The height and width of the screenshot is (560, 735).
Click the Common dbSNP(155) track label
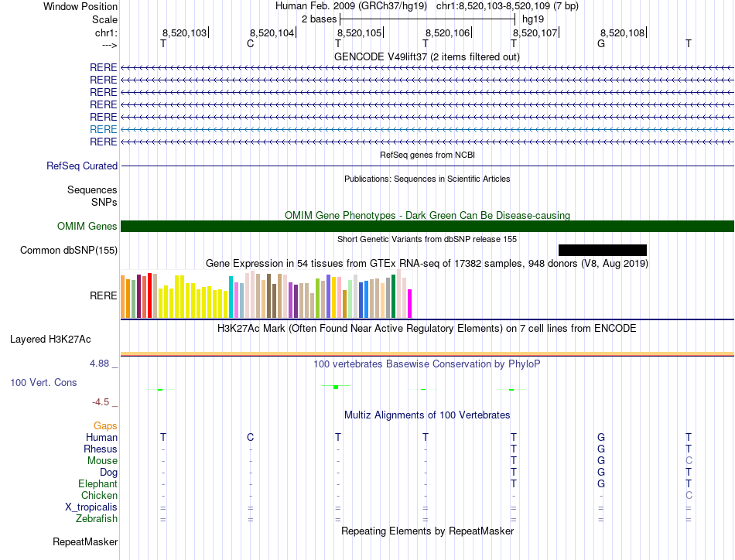(69, 251)
